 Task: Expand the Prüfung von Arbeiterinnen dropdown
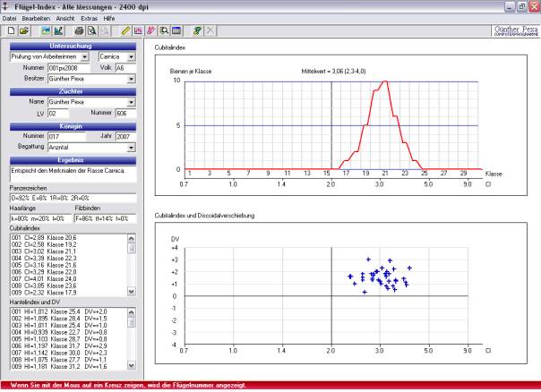click(85, 55)
